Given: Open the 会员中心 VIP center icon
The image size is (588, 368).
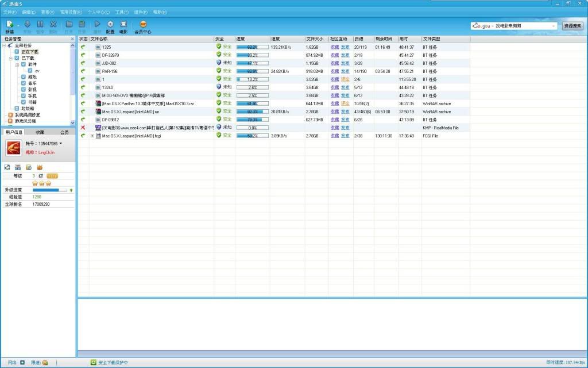Looking at the screenshot, I should (143, 24).
